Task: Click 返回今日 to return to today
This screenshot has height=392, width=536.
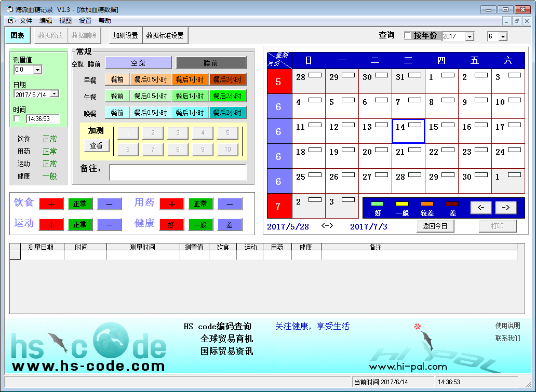Action: pos(435,226)
